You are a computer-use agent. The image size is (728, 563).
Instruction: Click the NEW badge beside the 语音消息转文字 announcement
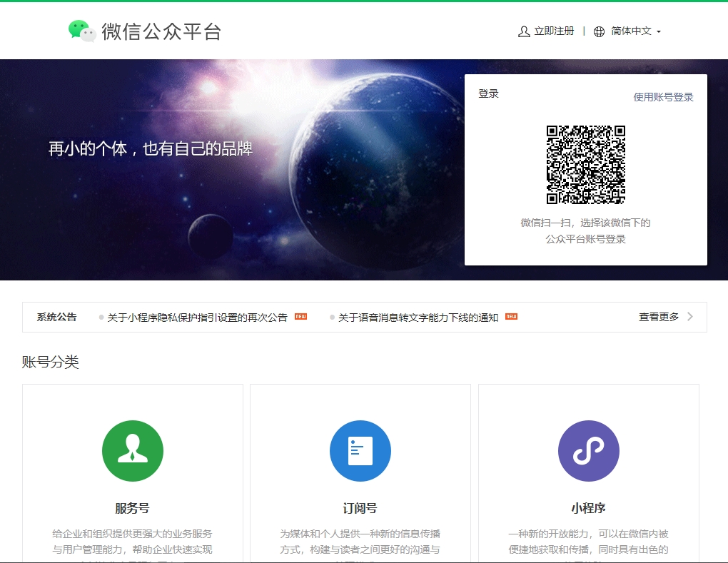pyautogui.click(x=511, y=317)
